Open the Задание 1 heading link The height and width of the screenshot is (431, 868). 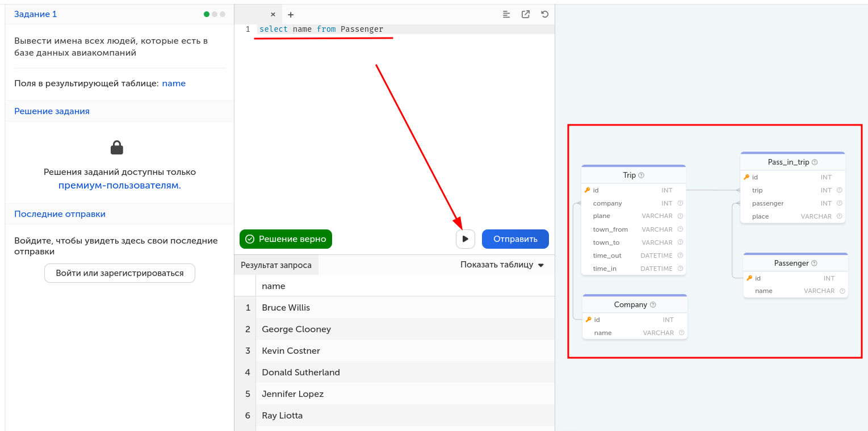coord(36,14)
